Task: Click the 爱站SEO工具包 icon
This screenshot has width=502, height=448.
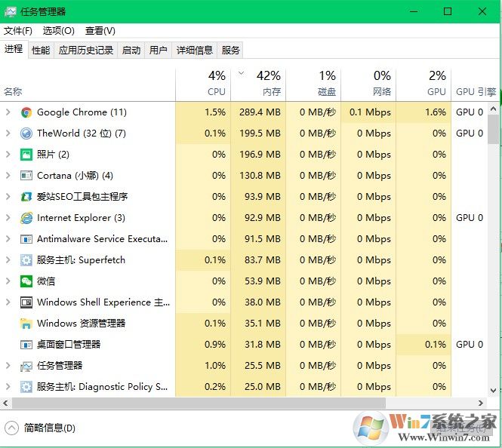Action: pyautogui.click(x=26, y=197)
